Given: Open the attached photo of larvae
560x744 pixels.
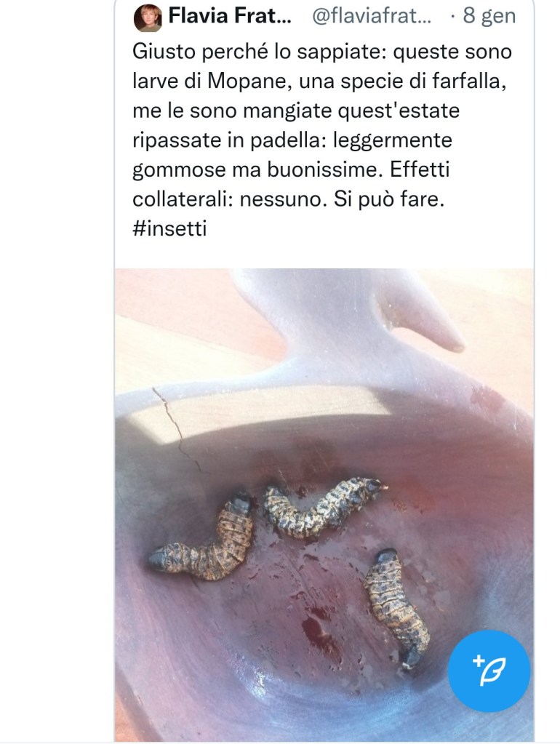Looking at the screenshot, I should click(x=324, y=505).
